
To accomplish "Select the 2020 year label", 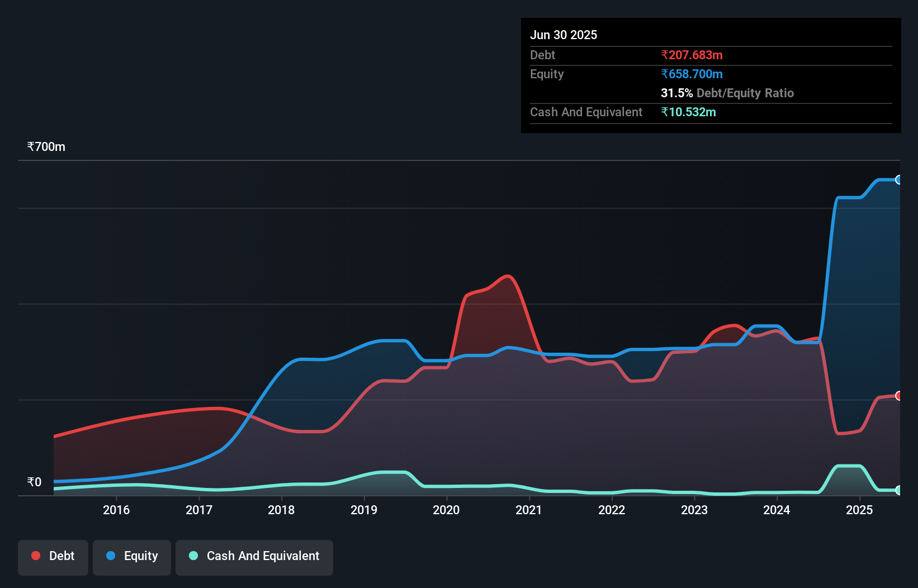I will coord(446,510).
